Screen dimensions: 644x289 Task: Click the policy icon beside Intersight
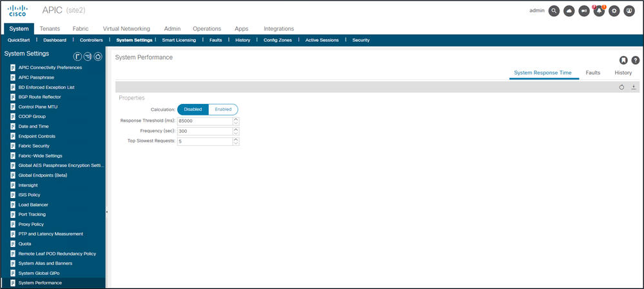tap(13, 185)
